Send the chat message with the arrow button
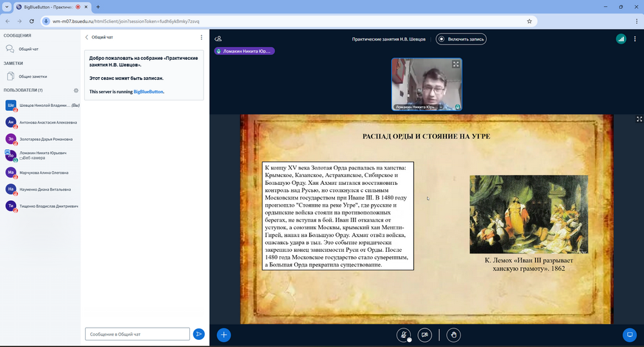 (199, 333)
